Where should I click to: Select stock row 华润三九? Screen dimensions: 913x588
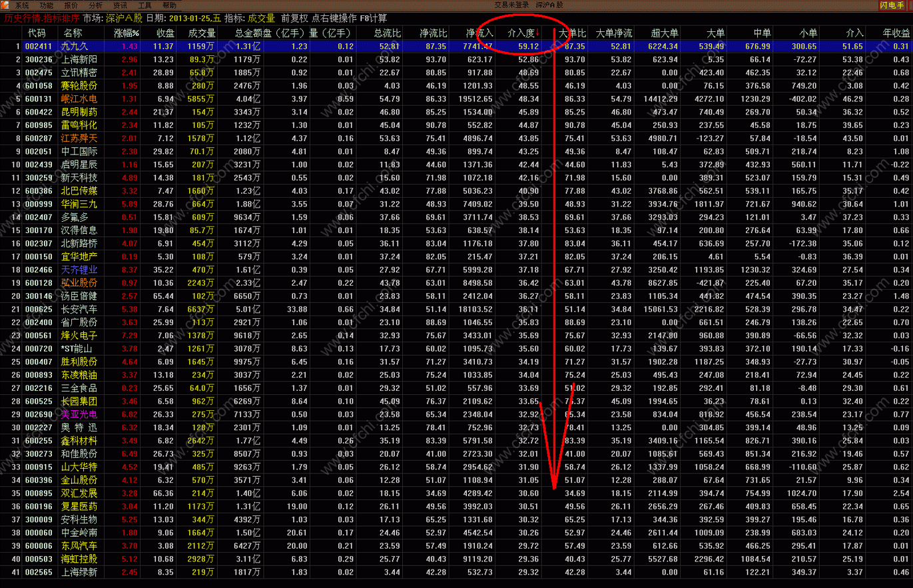[456, 203]
